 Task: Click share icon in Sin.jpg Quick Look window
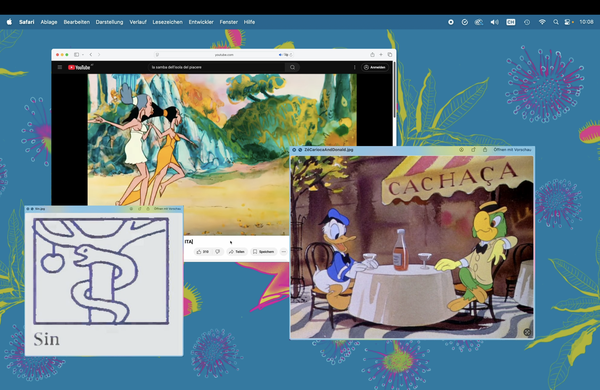pos(148,209)
